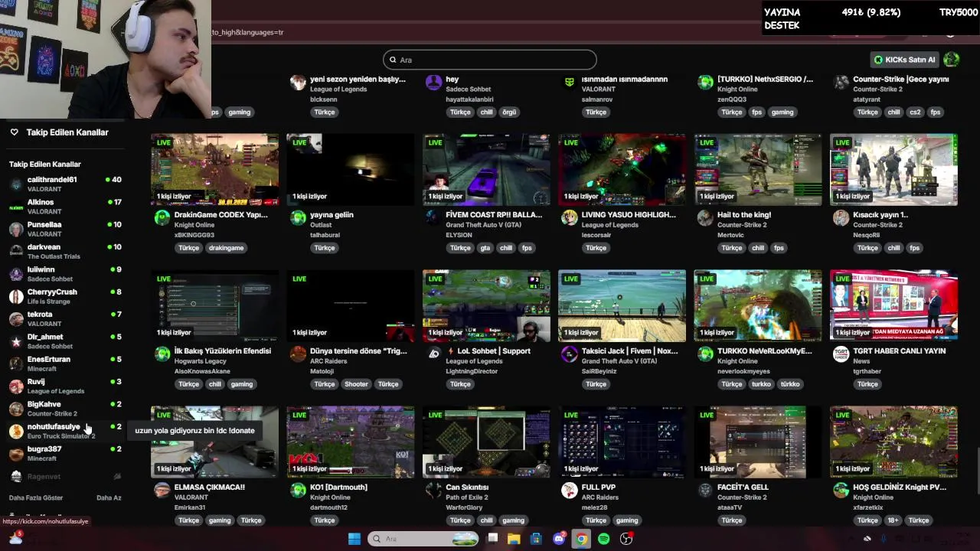Viewport: 980px width, 551px height.
Task: Click the KICKs Satın Al button
Action: point(905,60)
